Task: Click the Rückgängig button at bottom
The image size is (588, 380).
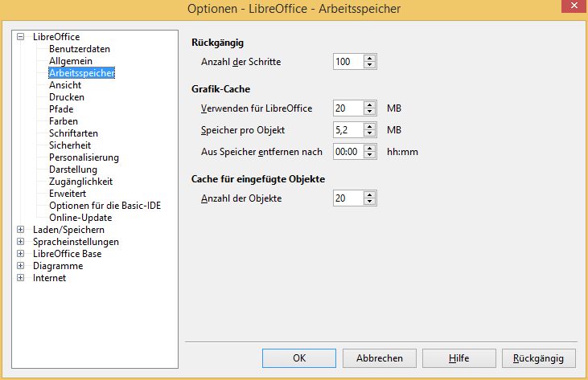Action: click(x=538, y=358)
